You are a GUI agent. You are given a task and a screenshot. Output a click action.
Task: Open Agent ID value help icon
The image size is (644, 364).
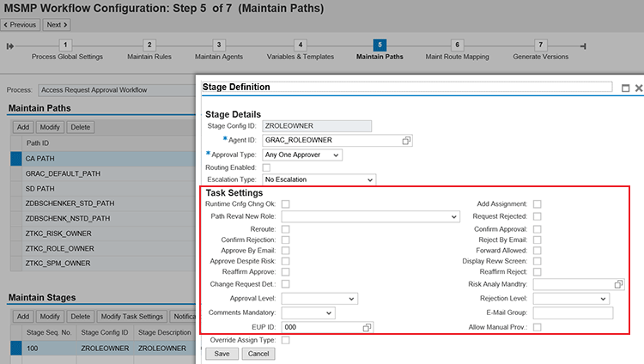coord(406,140)
